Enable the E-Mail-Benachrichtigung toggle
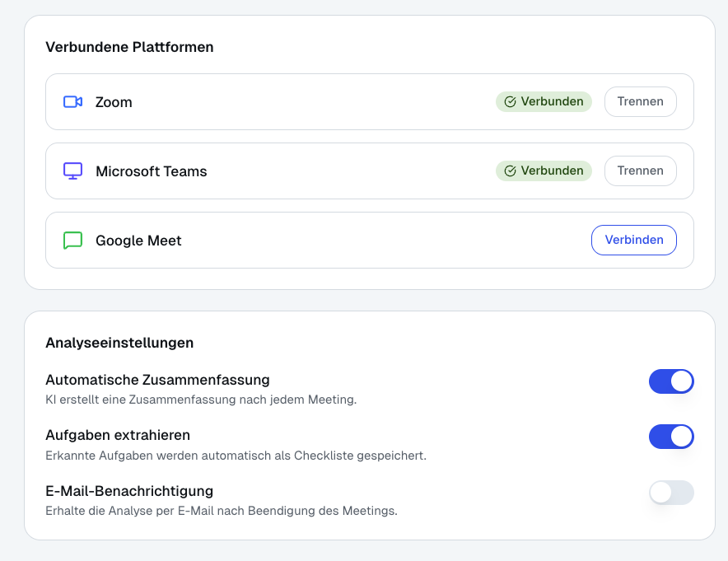728x561 pixels. [671, 493]
